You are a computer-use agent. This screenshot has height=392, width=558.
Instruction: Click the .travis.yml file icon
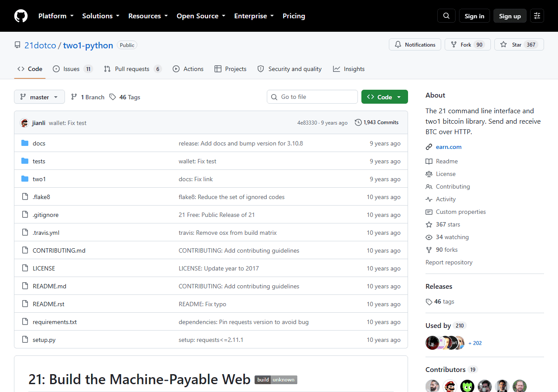pyautogui.click(x=25, y=233)
